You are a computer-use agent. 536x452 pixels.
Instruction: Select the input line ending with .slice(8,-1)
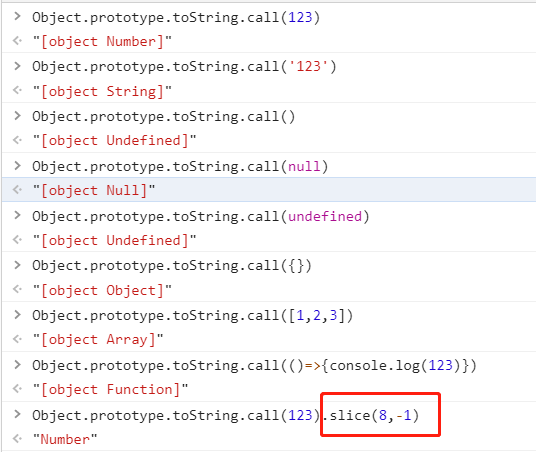click(226, 415)
